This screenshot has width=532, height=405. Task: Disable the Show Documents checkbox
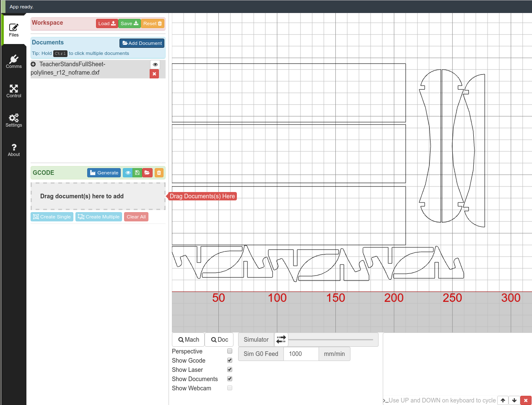coord(230,379)
